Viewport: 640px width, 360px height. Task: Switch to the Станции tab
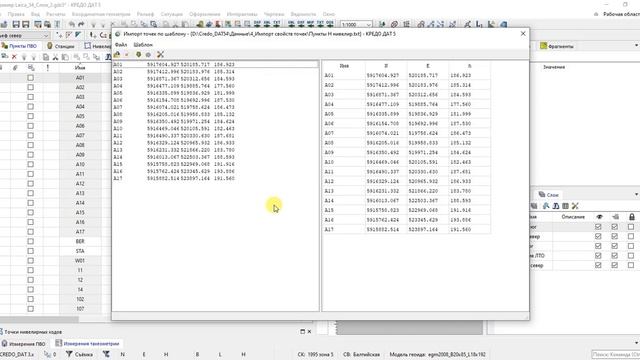pos(61,46)
